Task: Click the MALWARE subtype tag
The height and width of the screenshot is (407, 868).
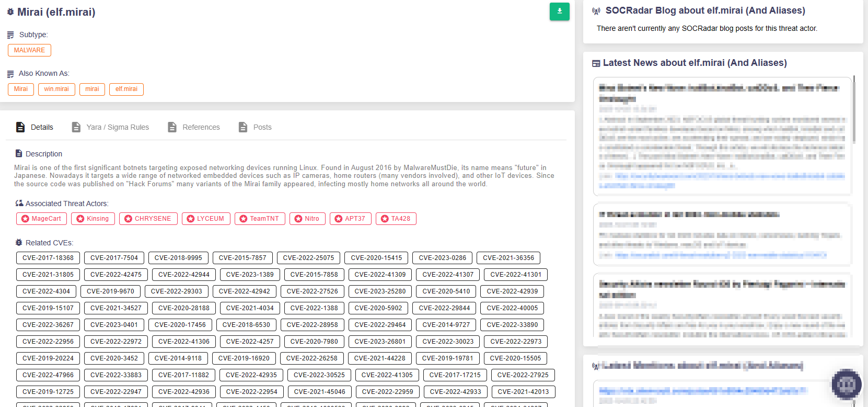Action: point(29,50)
